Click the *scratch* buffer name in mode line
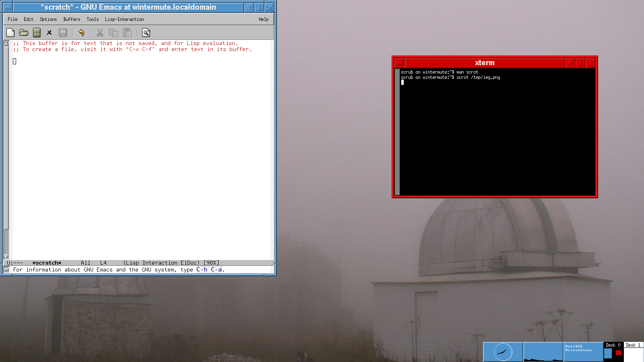This screenshot has height=362, width=644. pyautogui.click(x=47, y=263)
